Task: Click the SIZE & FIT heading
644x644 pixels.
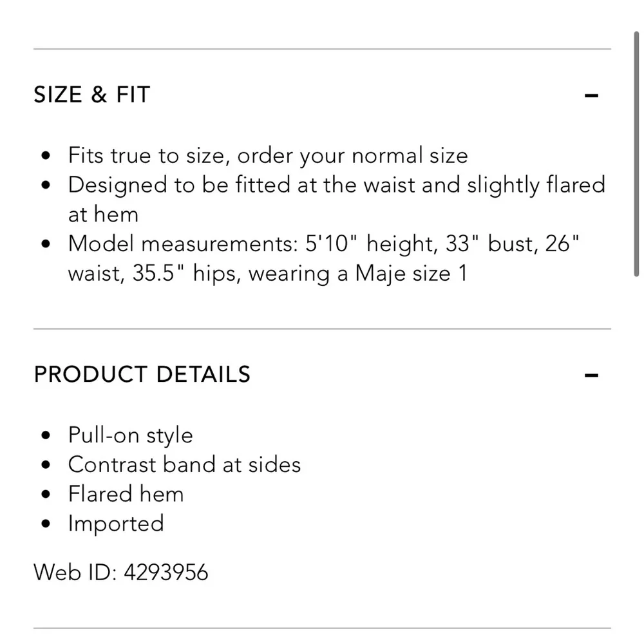Action: click(x=91, y=95)
